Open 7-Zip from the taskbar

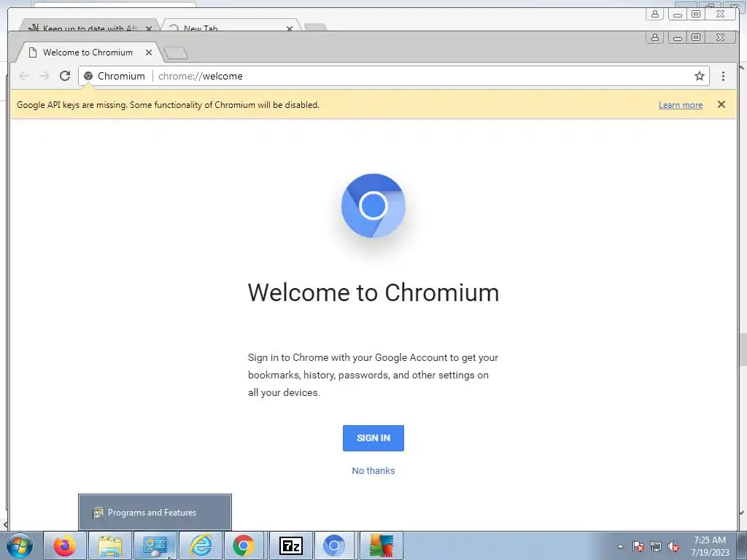point(291,545)
